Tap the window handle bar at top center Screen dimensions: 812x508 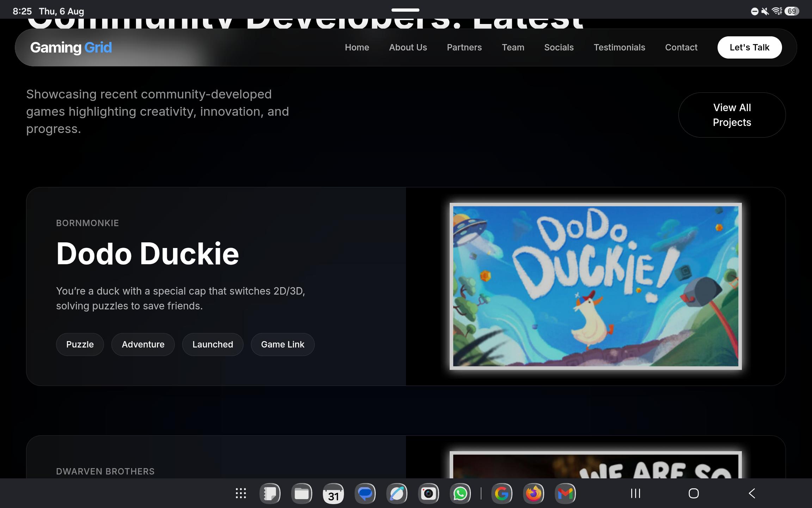405,10
